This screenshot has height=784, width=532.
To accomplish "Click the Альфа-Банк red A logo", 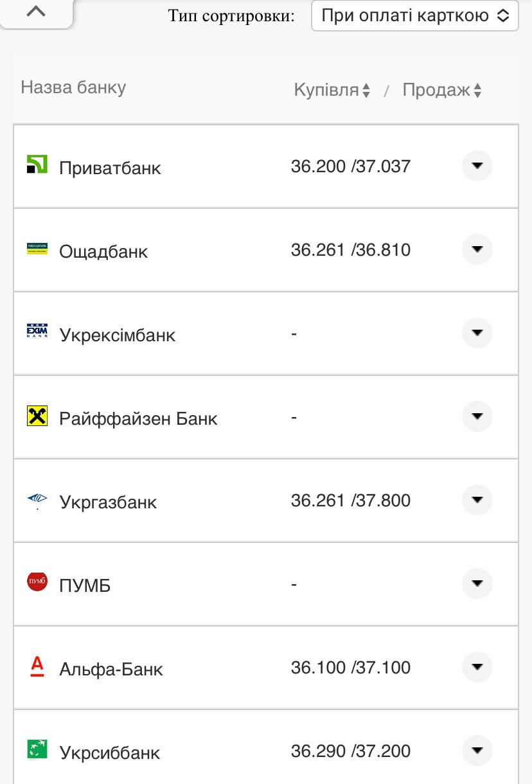I will pyautogui.click(x=37, y=666).
